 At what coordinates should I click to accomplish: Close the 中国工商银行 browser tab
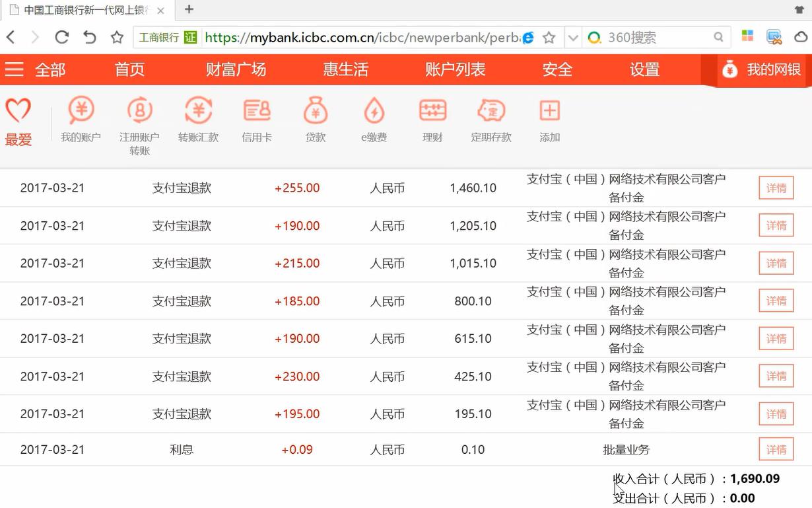pyautogui.click(x=160, y=11)
